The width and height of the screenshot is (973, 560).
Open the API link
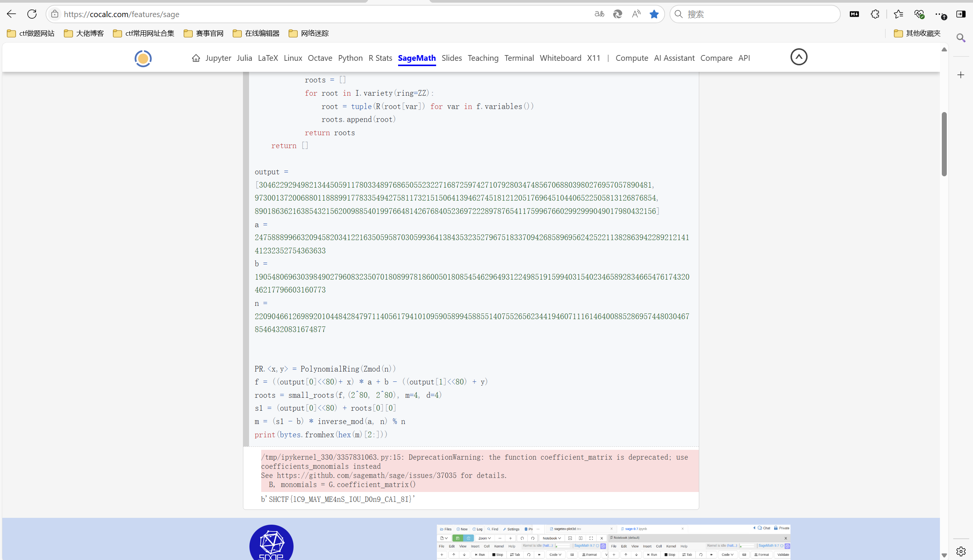[x=744, y=58]
